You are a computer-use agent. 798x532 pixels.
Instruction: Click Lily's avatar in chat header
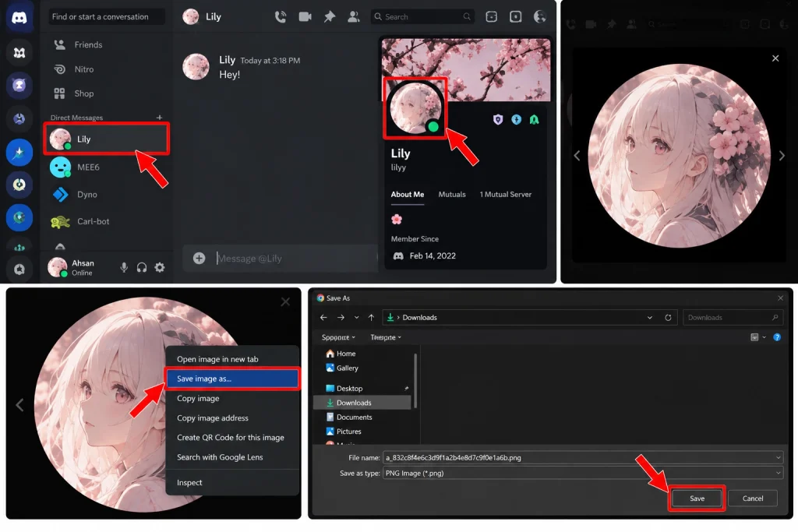(191, 17)
